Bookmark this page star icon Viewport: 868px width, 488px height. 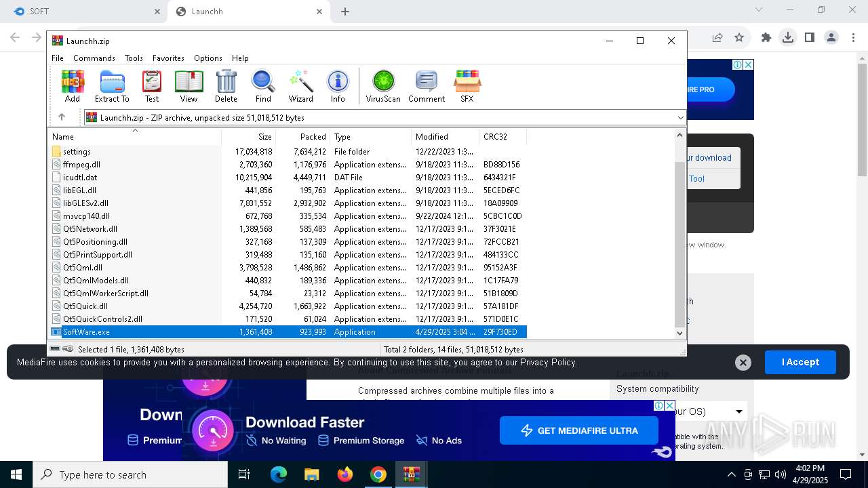coord(739,38)
